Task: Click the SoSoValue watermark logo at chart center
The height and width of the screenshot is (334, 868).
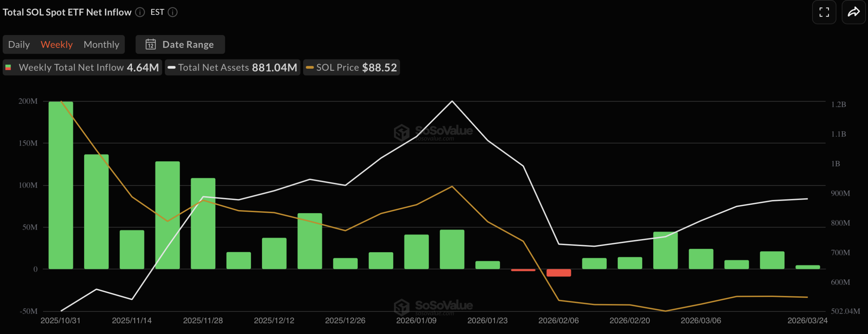Action: [402, 132]
